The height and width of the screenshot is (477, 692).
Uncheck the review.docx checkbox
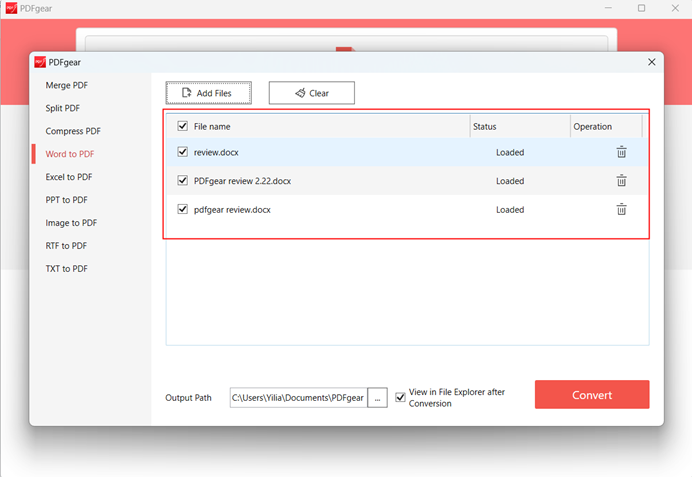click(183, 152)
